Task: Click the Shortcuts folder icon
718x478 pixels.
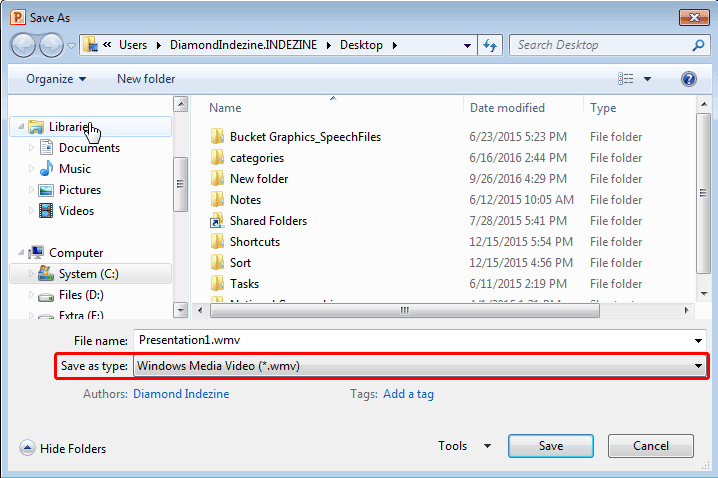Action: pyautogui.click(x=217, y=242)
